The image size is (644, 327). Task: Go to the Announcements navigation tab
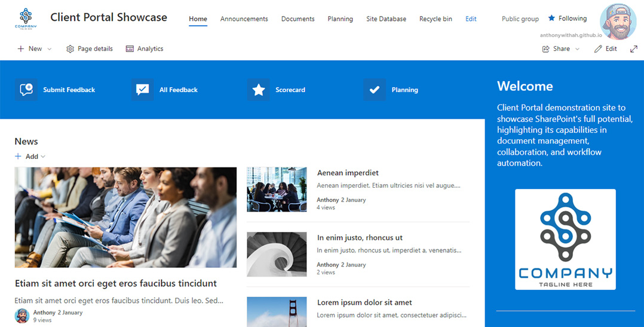point(244,19)
